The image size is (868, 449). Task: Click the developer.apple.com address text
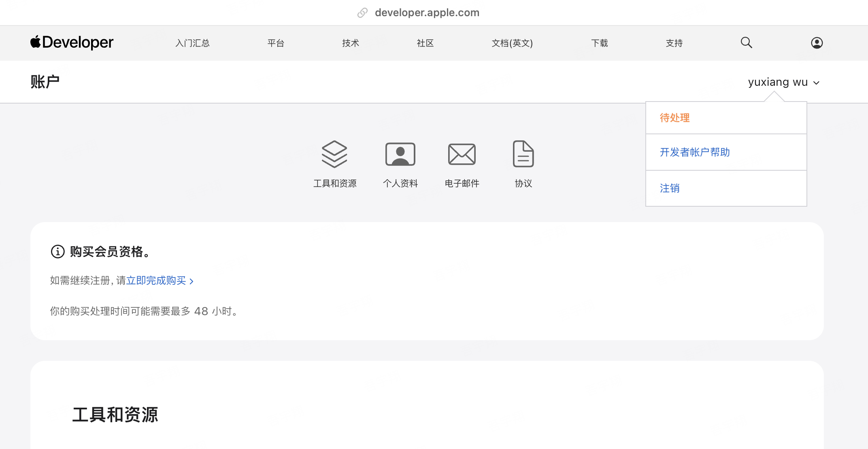click(426, 13)
